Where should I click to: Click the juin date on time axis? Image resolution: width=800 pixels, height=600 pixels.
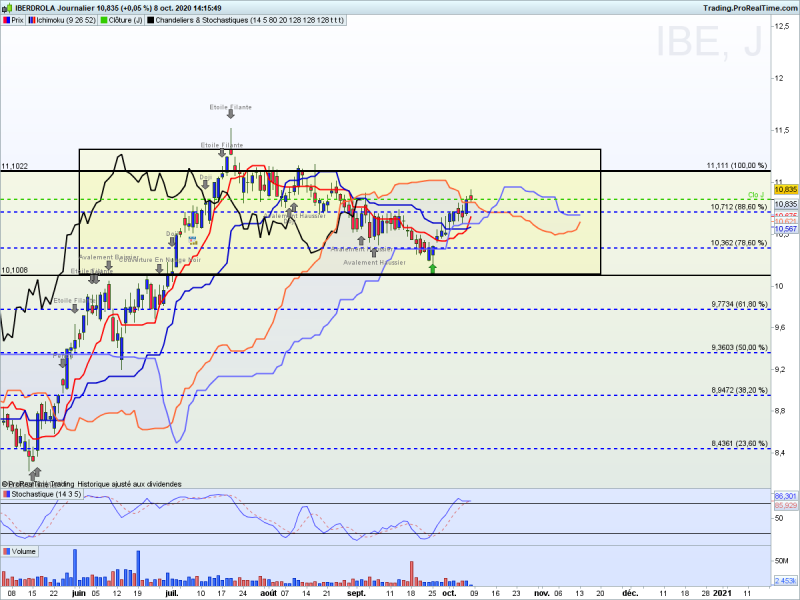point(79,593)
